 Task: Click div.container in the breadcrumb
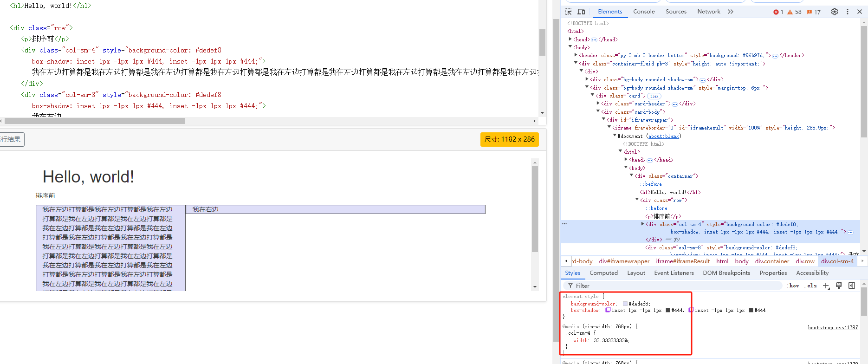(x=772, y=261)
